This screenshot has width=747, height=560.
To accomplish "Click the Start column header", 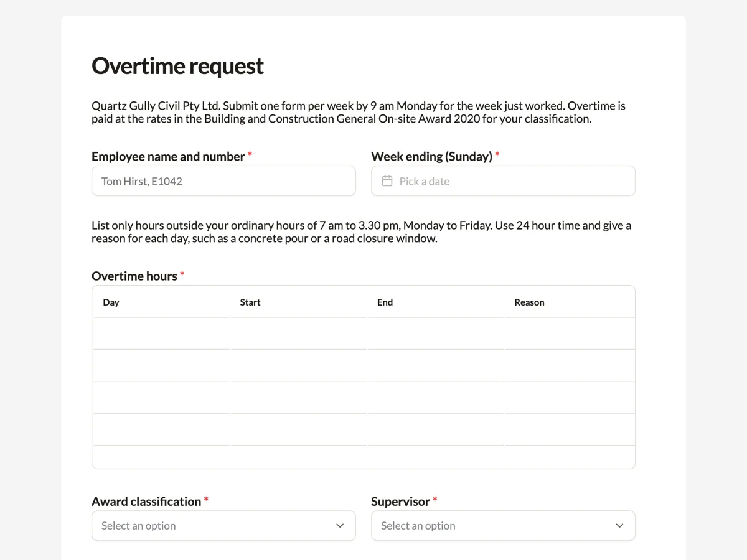I will (x=299, y=302).
